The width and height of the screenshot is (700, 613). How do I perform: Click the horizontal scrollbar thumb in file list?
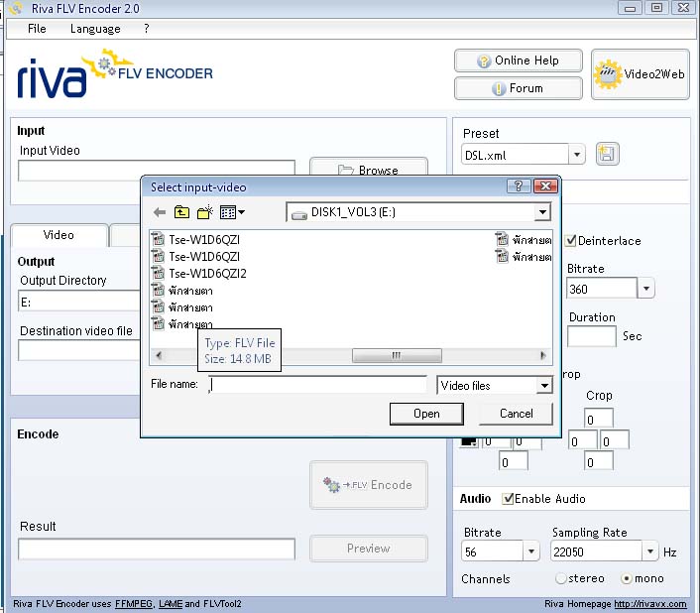tap(397, 355)
